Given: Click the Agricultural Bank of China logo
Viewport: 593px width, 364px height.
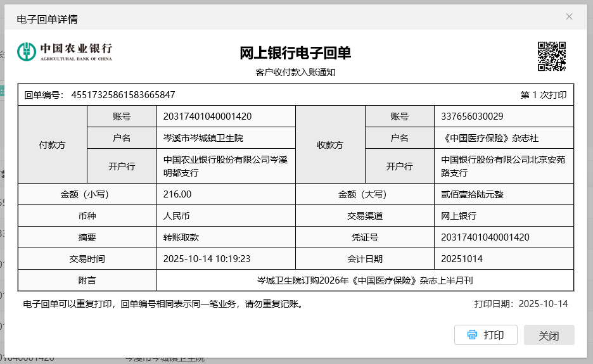Looking at the screenshot, I should tap(65, 51).
